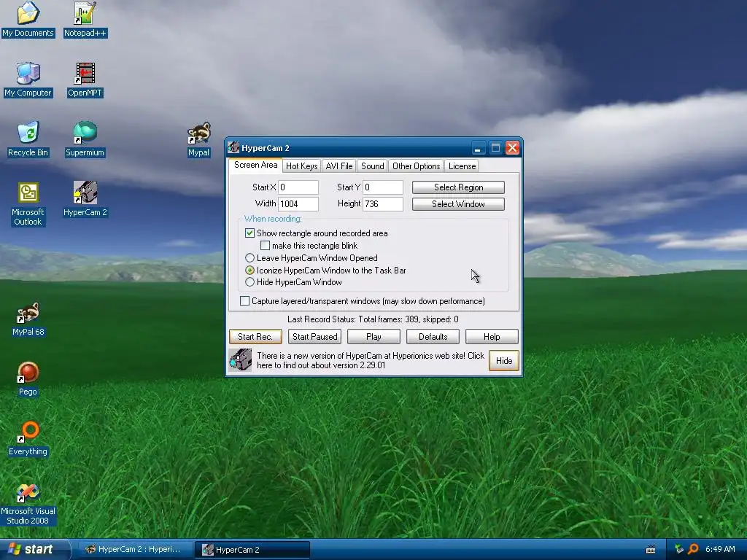Click the 6:49 AM clock
This screenshot has height=560, width=747.
pyautogui.click(x=720, y=549)
